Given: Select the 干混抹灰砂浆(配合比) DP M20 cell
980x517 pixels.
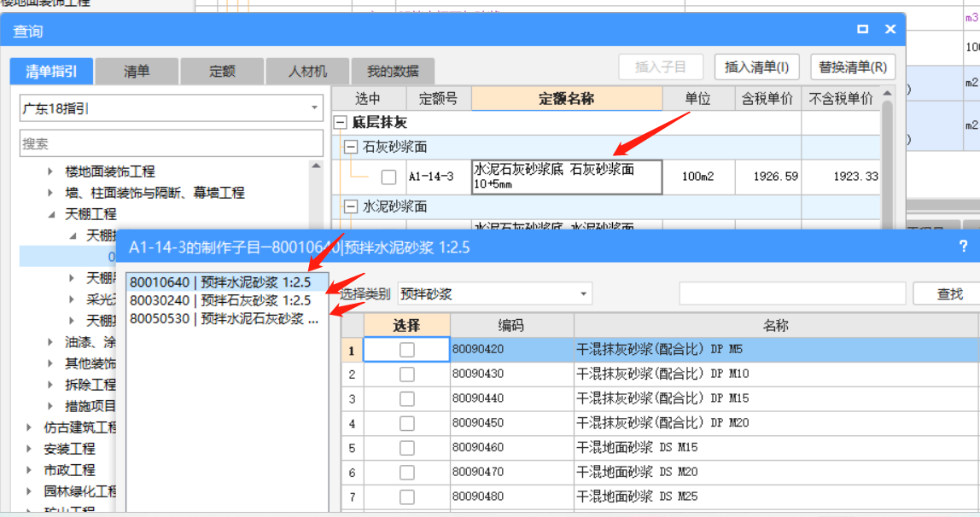Looking at the screenshot, I should pyautogui.click(x=776, y=423).
